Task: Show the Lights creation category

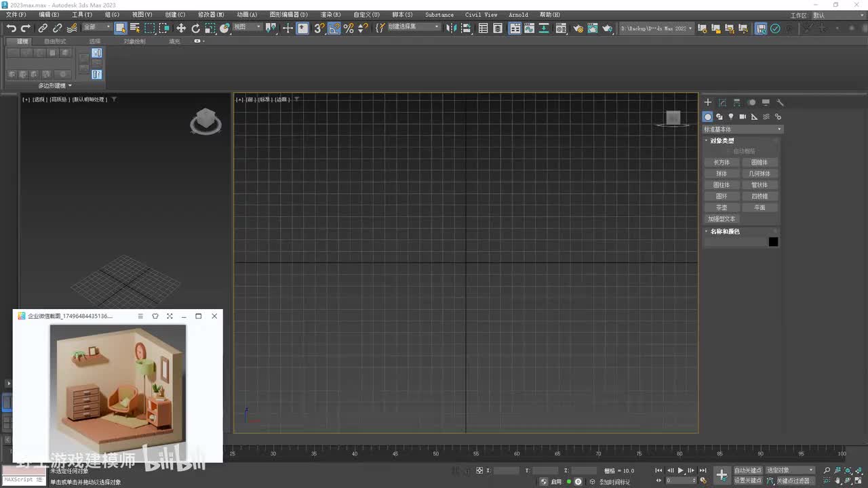Action: (731, 117)
